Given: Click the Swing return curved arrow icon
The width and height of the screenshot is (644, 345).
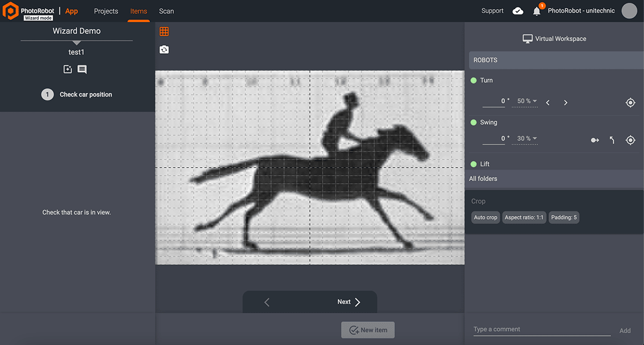Looking at the screenshot, I should [x=612, y=140].
